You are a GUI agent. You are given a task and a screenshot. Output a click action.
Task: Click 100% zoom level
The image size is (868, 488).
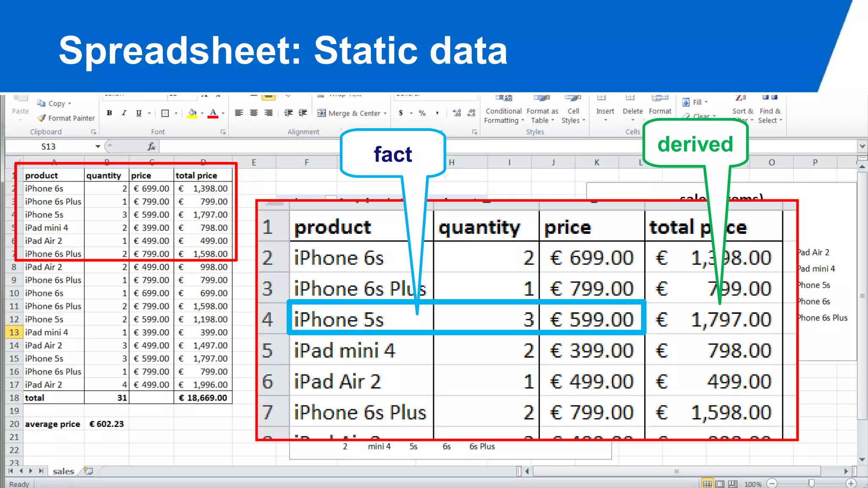click(x=753, y=484)
